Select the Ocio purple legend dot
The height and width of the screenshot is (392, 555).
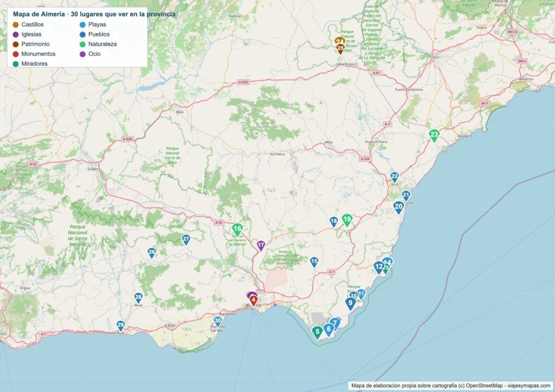82,54
